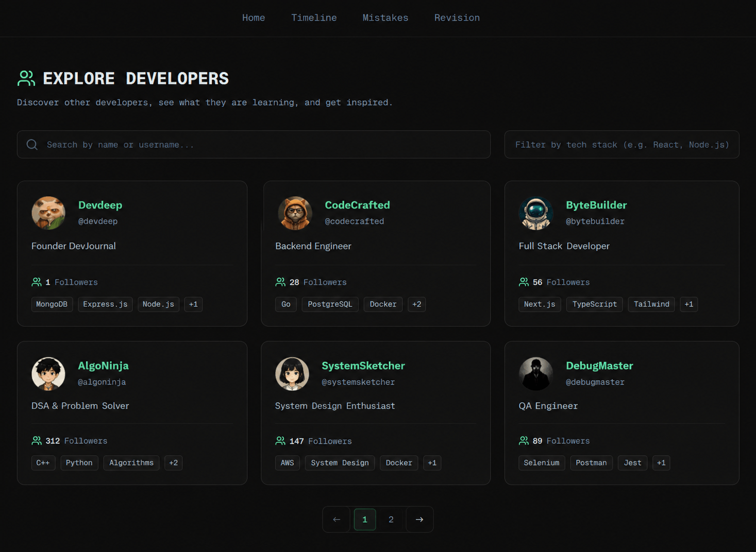This screenshot has height=552, width=756.
Task: Click the PostgreSQL tag
Action: tap(330, 304)
